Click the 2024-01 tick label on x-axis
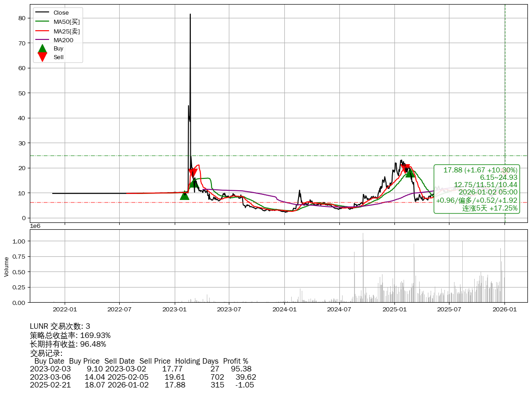The width and height of the screenshot is (532, 393). tap(284, 310)
